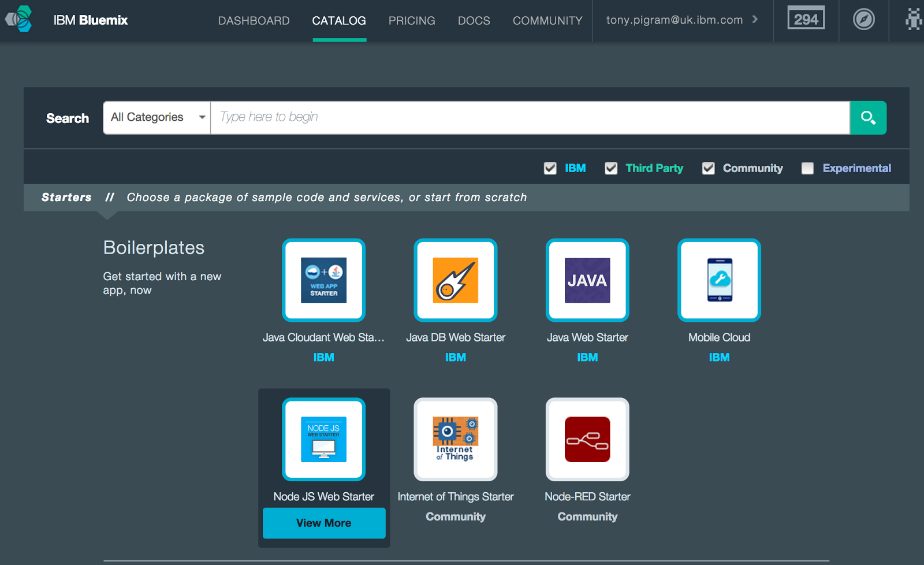
Task: Go to the Dashboard tab
Action: tap(254, 21)
